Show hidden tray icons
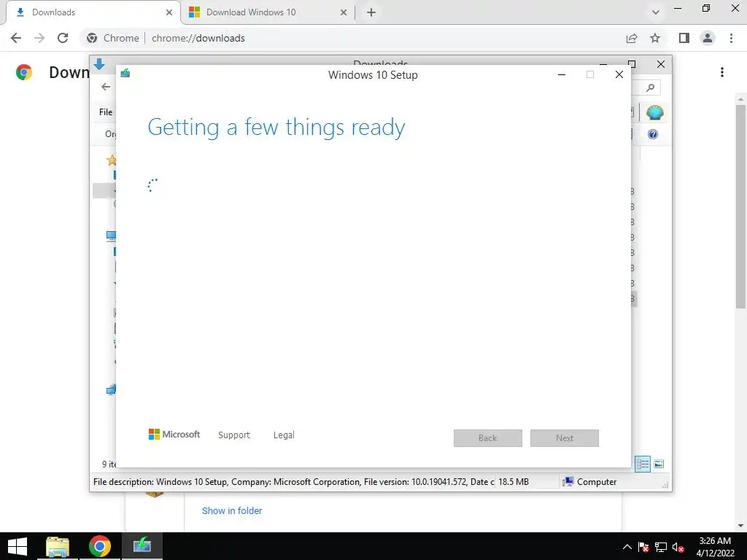Viewport: 747px width, 560px height. (x=627, y=547)
